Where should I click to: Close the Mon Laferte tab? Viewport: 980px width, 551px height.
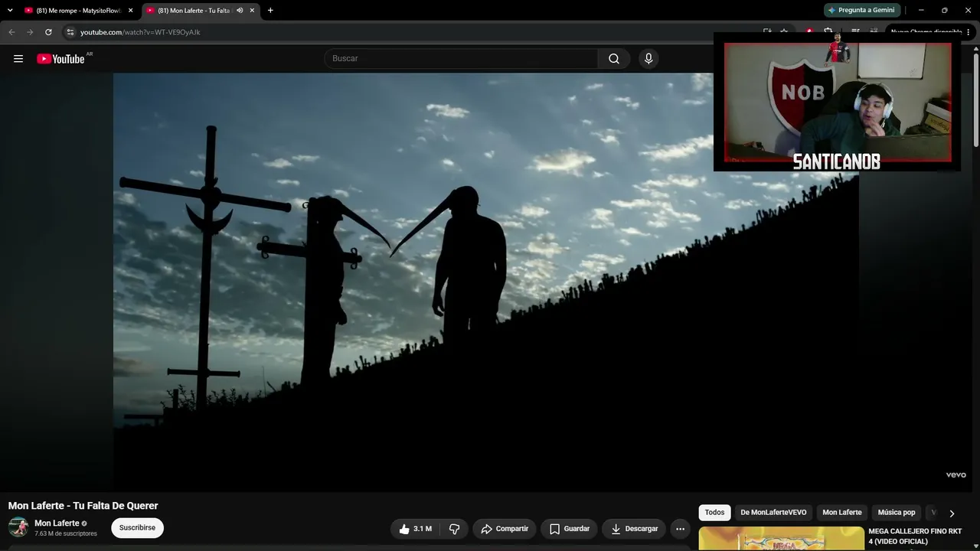[x=252, y=11]
